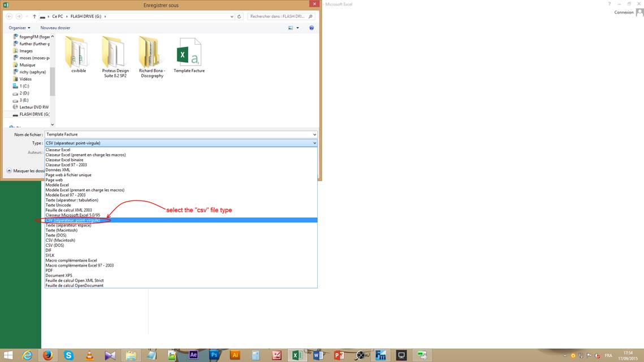Open VLC media player taskbar icon

(89, 355)
